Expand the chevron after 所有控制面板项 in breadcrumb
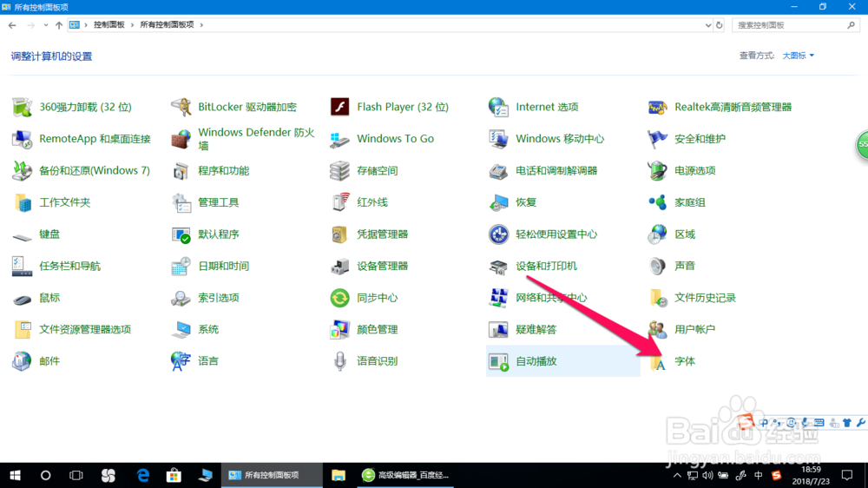The height and width of the screenshot is (488, 868). [201, 25]
